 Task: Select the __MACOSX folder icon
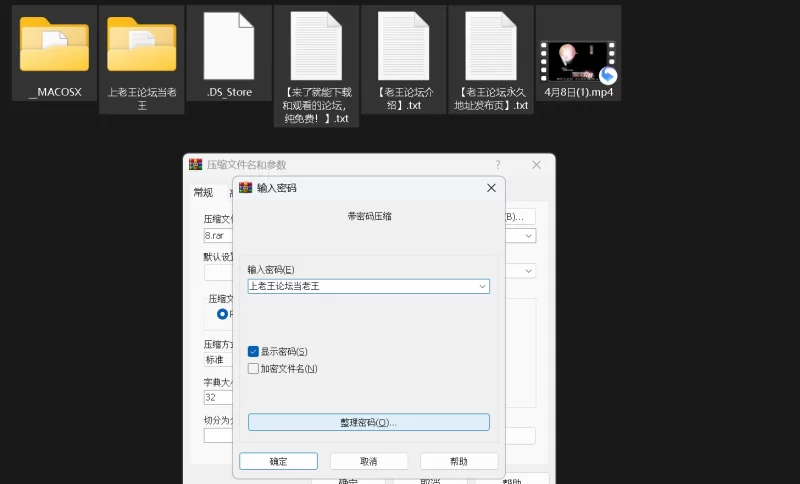[x=54, y=45]
